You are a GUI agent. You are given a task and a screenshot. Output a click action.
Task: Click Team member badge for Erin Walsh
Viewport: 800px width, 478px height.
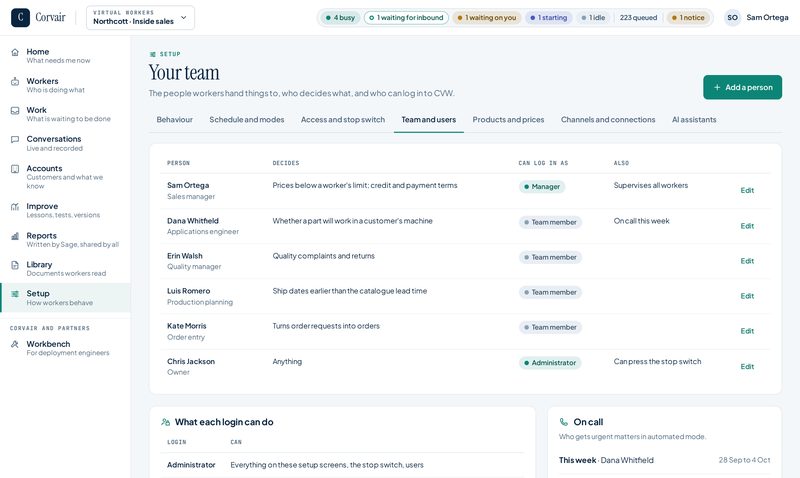click(x=550, y=257)
